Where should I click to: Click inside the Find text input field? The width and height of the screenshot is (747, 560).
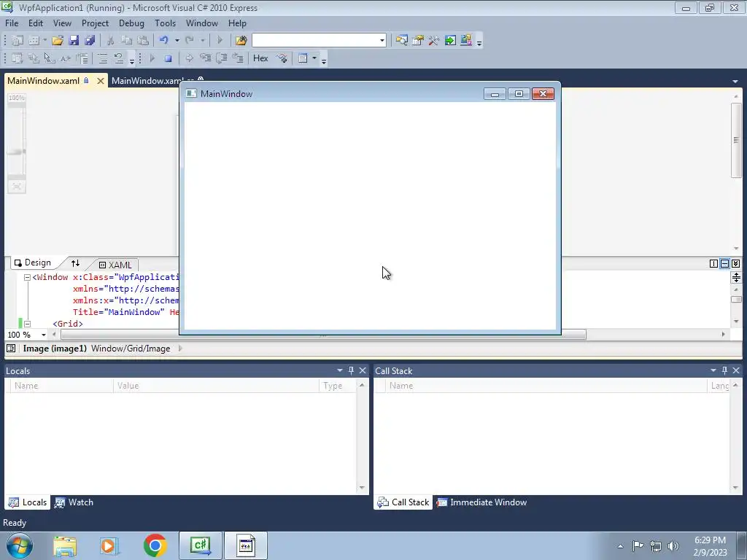(x=315, y=41)
